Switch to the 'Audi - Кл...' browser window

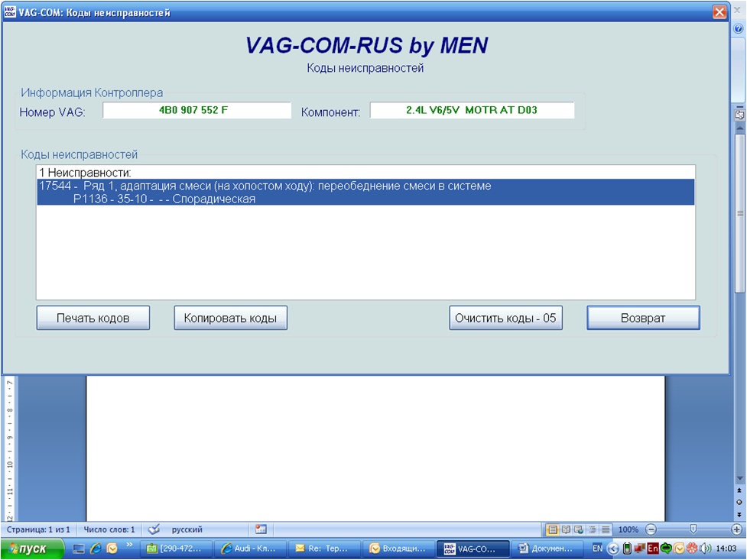249,549
